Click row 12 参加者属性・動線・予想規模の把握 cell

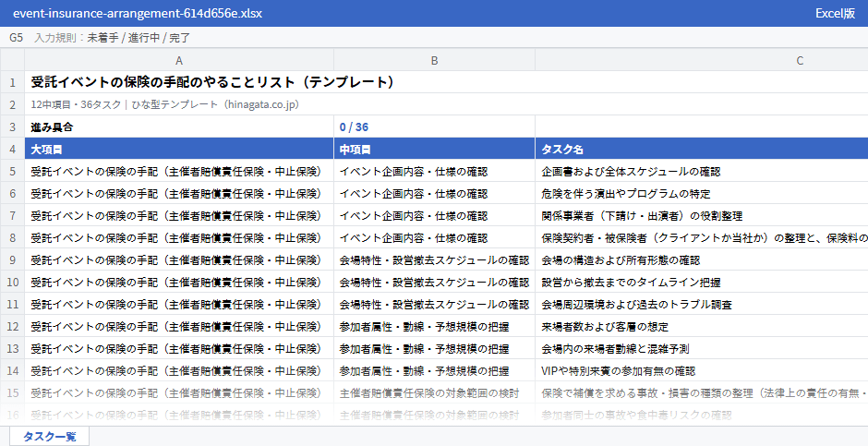pyautogui.click(x=434, y=327)
